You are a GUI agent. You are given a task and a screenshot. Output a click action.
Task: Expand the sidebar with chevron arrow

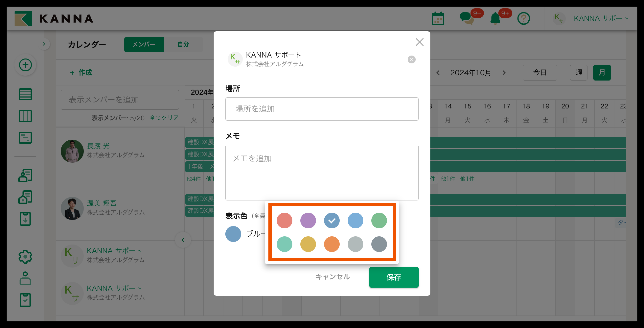pos(44,44)
